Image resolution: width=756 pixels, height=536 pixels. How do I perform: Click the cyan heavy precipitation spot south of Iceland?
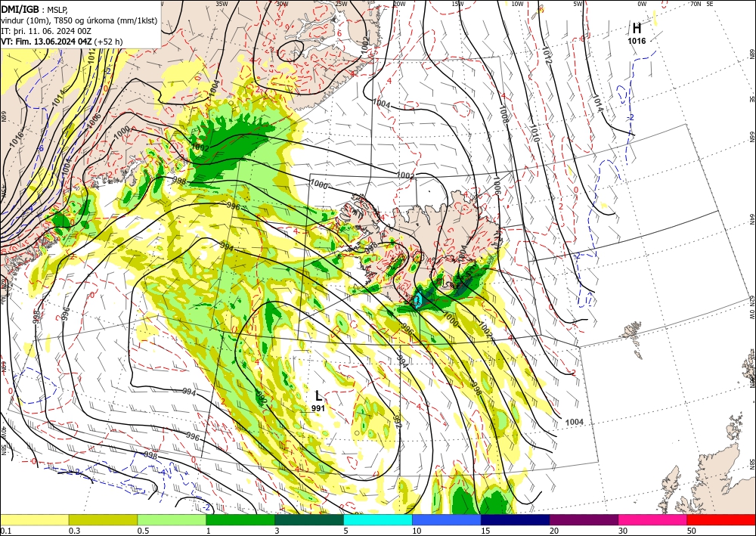coord(417,300)
